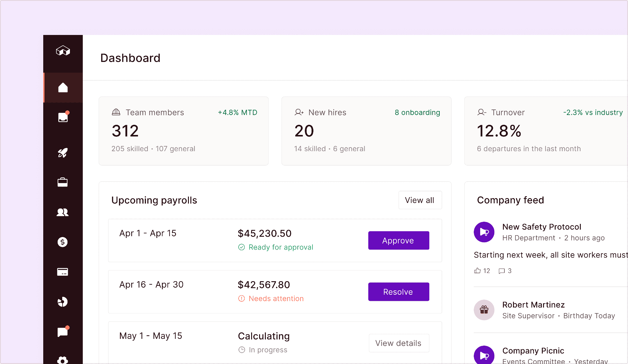Click the Ready for approval status label
Image resolution: width=628 pixels, height=364 pixels.
click(281, 247)
